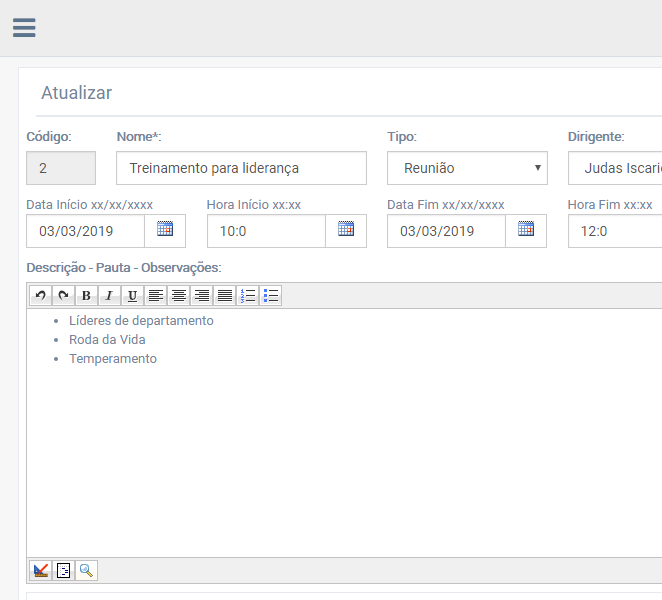This screenshot has width=662, height=600.
Task: Click the 'Descrição - Pauta - Observações' label
Action: click(124, 268)
